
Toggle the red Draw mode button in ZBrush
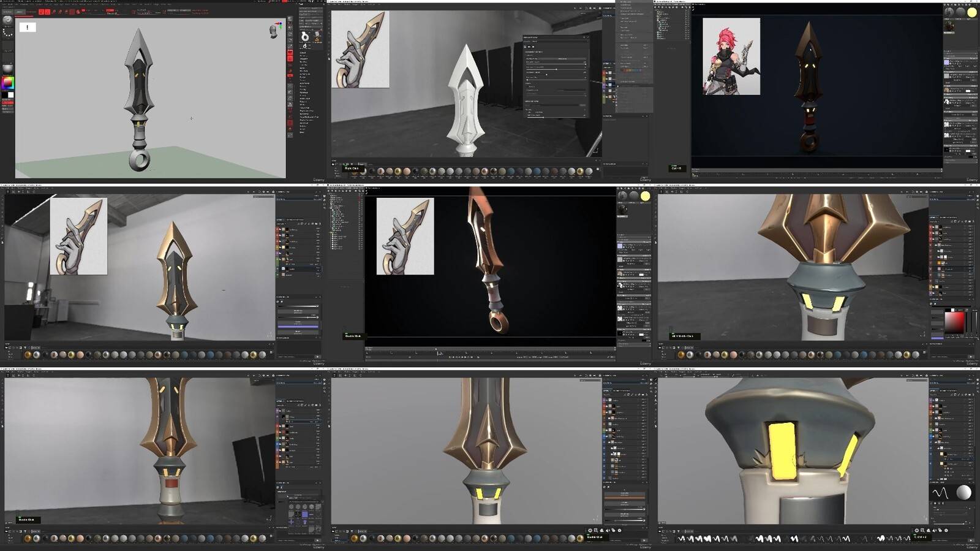(48, 12)
